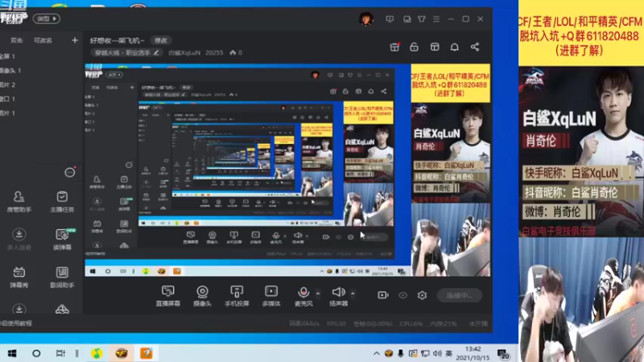
Task: Click the pill button beside the Douyu logo
Action: point(47,19)
